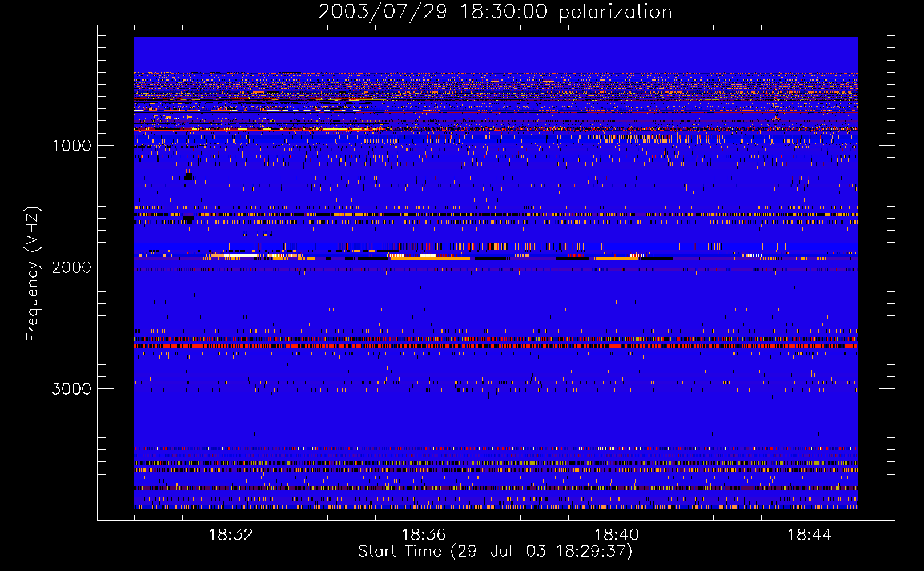The height and width of the screenshot is (571, 924).
Task: Click the 1000 frequency tick label
Action: click(x=71, y=146)
